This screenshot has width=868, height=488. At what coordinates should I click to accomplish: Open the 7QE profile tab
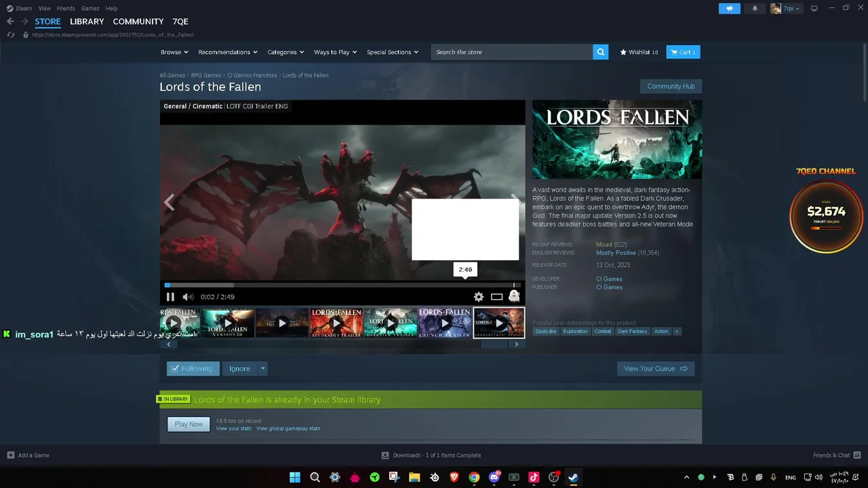180,22
